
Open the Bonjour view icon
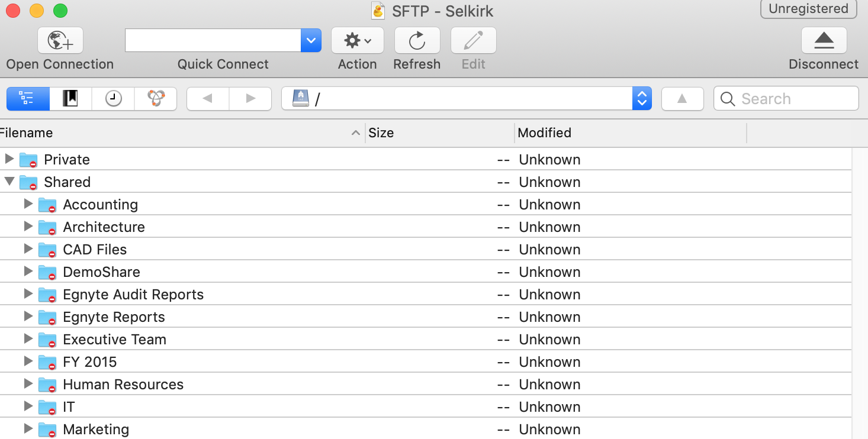click(x=156, y=99)
